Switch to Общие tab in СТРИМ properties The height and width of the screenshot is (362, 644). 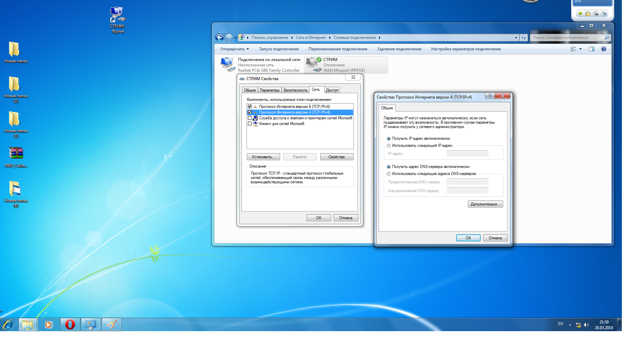point(250,90)
